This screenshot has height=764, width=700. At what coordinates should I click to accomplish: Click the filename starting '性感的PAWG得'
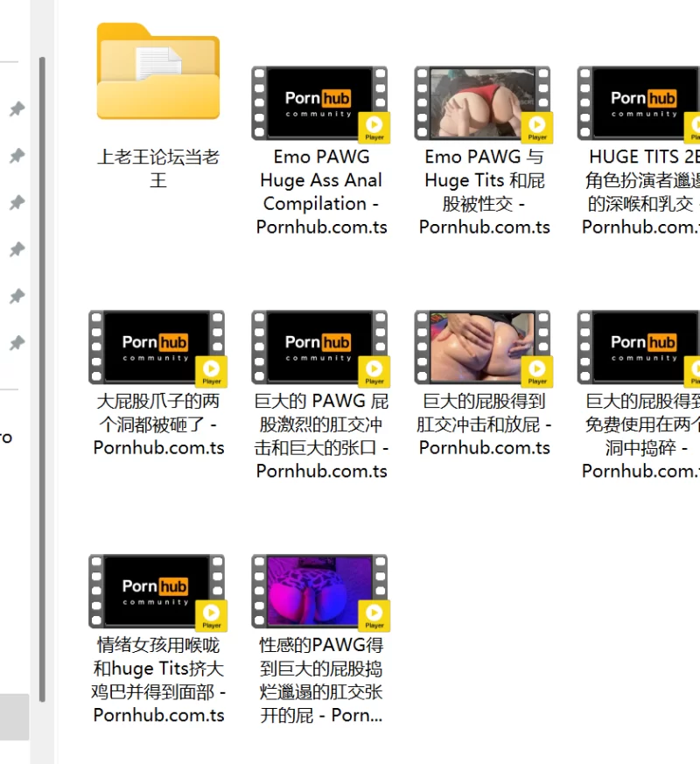[x=321, y=680]
